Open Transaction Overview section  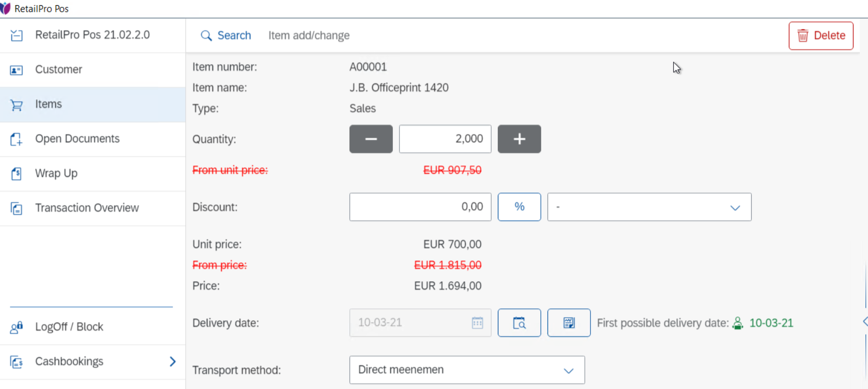(87, 208)
